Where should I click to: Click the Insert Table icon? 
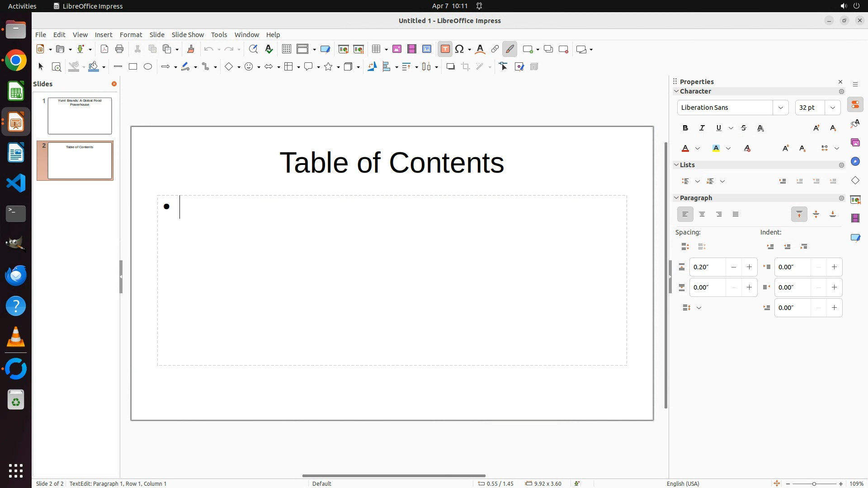pos(376,49)
